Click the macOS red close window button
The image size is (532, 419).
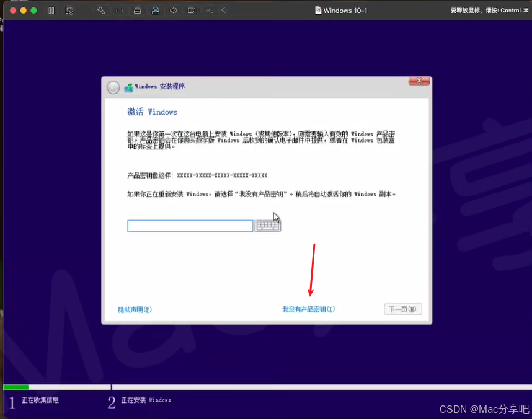tap(13, 11)
